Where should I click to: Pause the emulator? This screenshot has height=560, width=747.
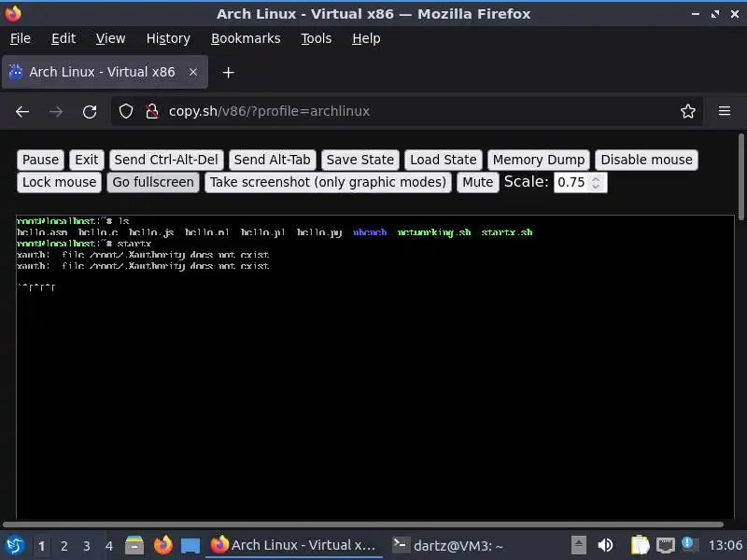40,160
